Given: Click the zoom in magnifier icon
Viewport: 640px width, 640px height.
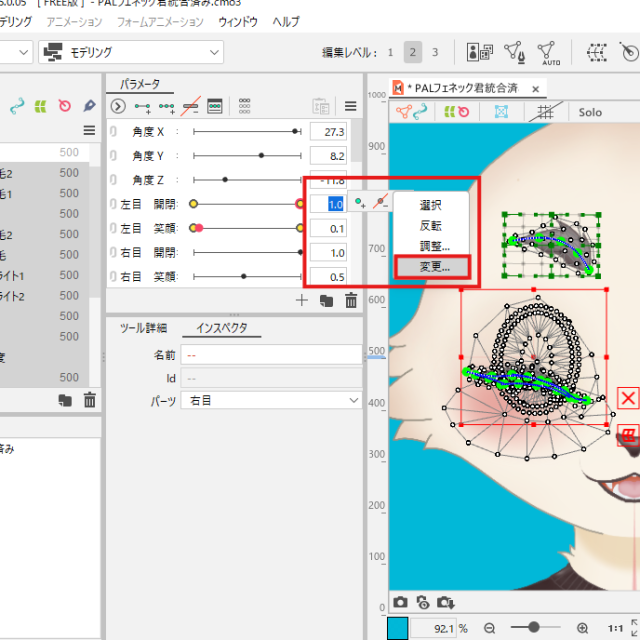Looking at the screenshot, I should click(x=579, y=628).
